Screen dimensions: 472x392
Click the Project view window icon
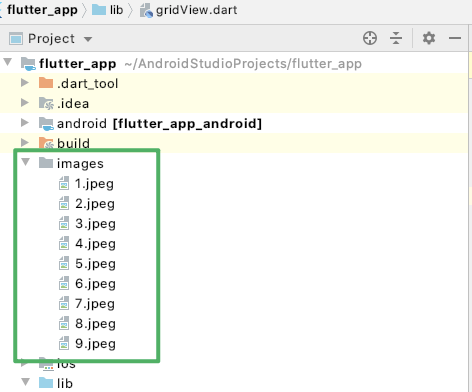tap(16, 39)
